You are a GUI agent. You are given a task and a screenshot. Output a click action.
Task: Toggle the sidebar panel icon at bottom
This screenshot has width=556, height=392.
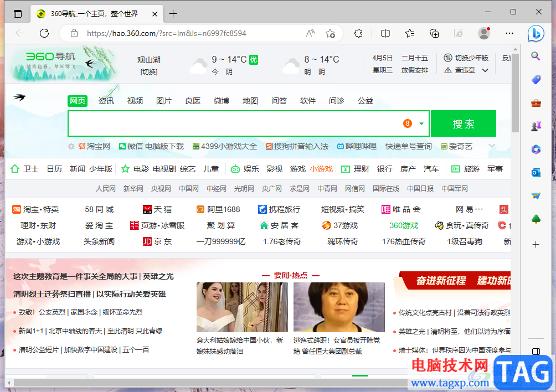(x=536, y=351)
